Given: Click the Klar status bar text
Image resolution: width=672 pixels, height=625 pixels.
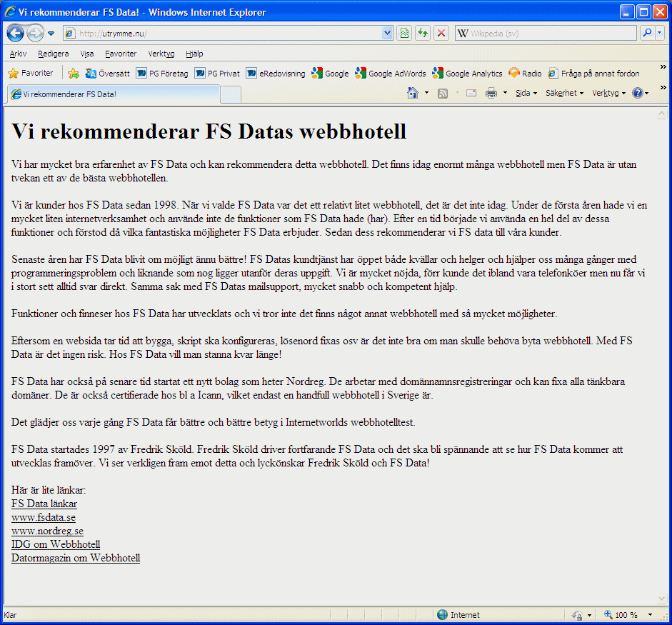Looking at the screenshot, I should [10, 615].
